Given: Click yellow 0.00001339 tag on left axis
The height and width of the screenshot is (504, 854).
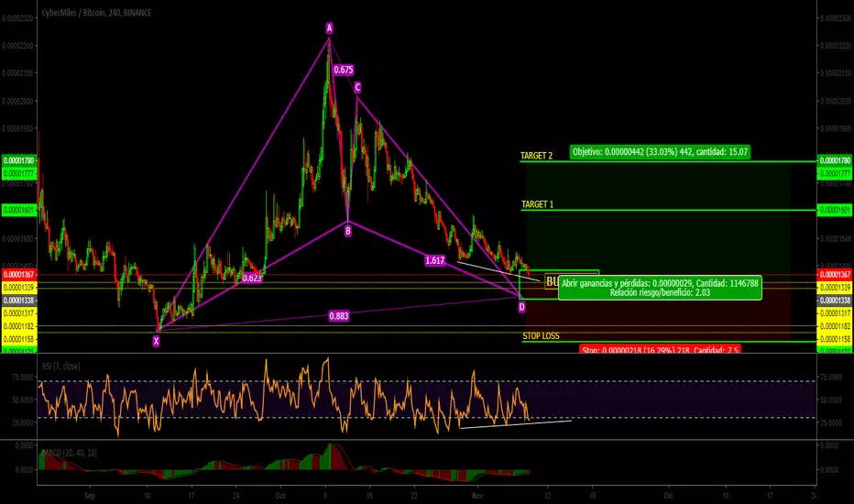Looking at the screenshot, I should (19, 288).
